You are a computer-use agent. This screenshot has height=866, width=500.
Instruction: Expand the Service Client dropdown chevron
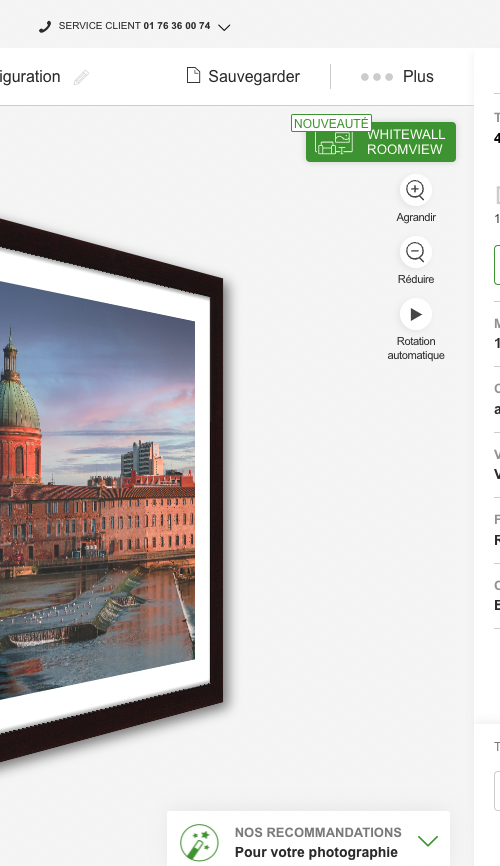[224, 27]
